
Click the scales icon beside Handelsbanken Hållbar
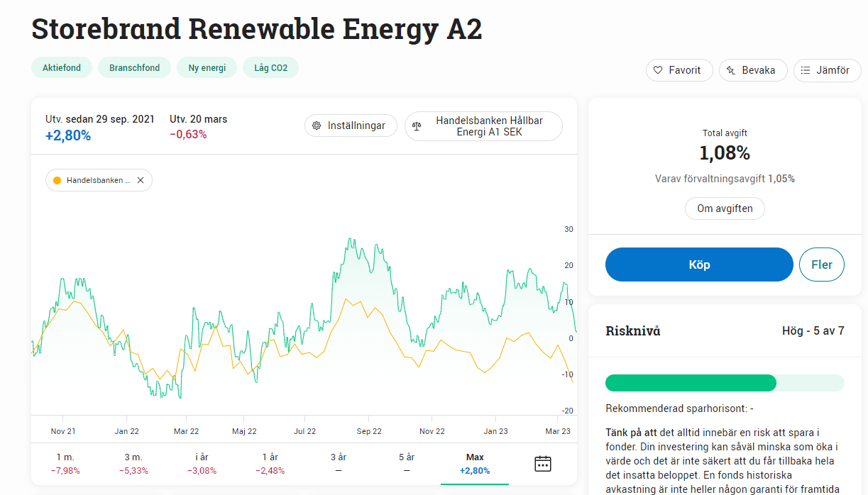(x=417, y=126)
